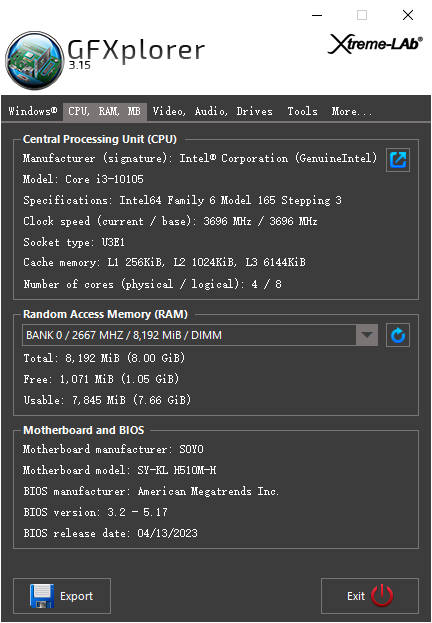Minimize the GFXplorer window

(317, 15)
